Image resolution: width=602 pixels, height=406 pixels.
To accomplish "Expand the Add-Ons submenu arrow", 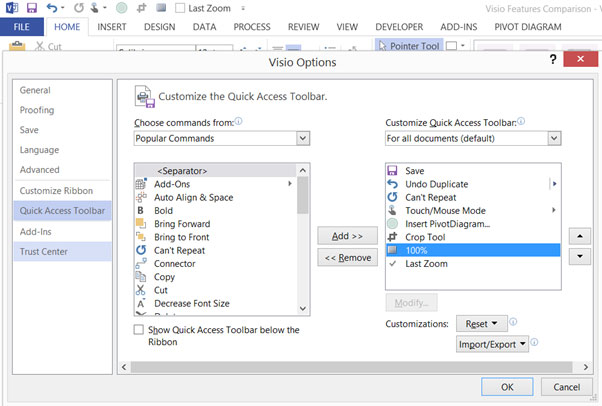I will [x=290, y=184].
